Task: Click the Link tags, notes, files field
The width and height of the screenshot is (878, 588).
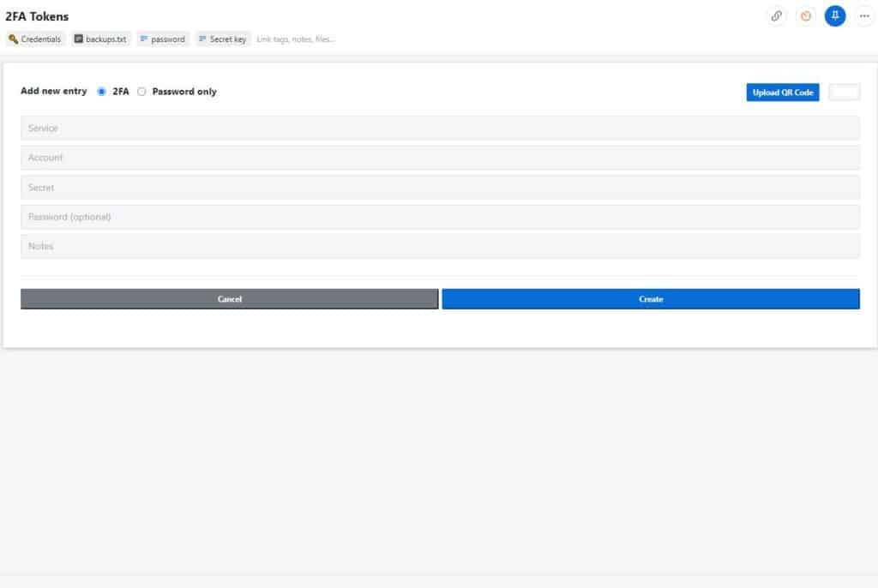Action: tap(296, 39)
